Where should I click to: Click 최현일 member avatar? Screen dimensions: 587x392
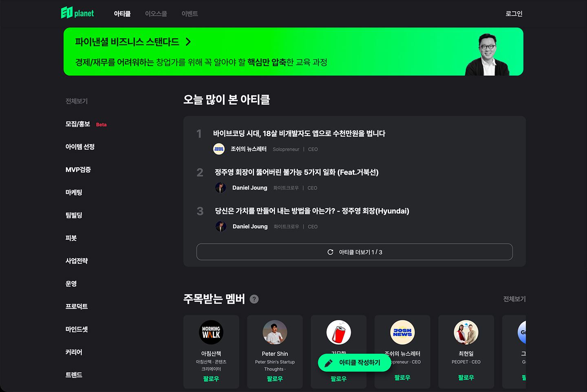[x=466, y=333]
